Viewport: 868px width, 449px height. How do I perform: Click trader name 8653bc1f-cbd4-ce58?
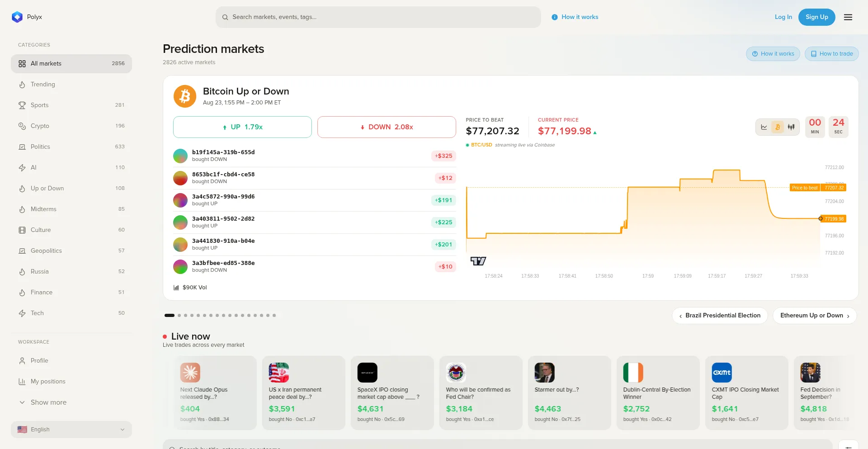[x=223, y=175]
